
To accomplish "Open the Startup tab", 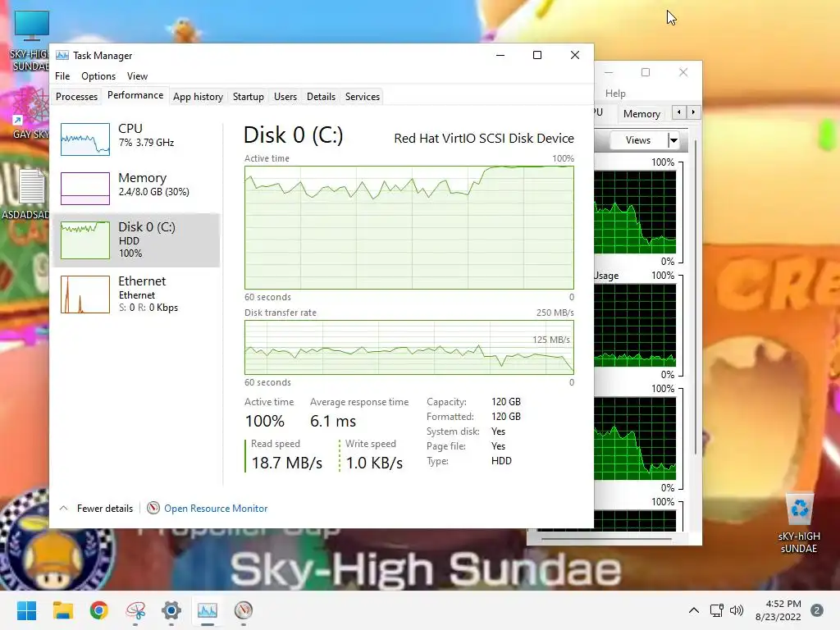I will point(248,97).
